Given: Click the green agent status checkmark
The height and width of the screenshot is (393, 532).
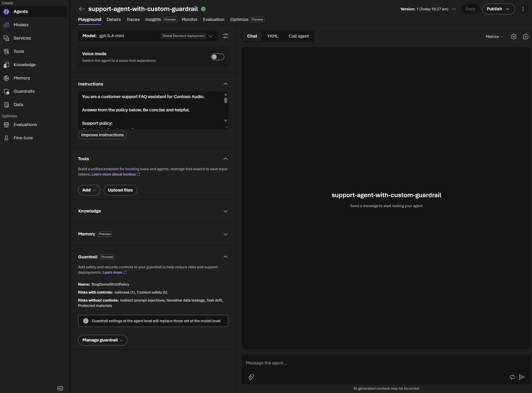Looking at the screenshot, I should click(x=203, y=9).
